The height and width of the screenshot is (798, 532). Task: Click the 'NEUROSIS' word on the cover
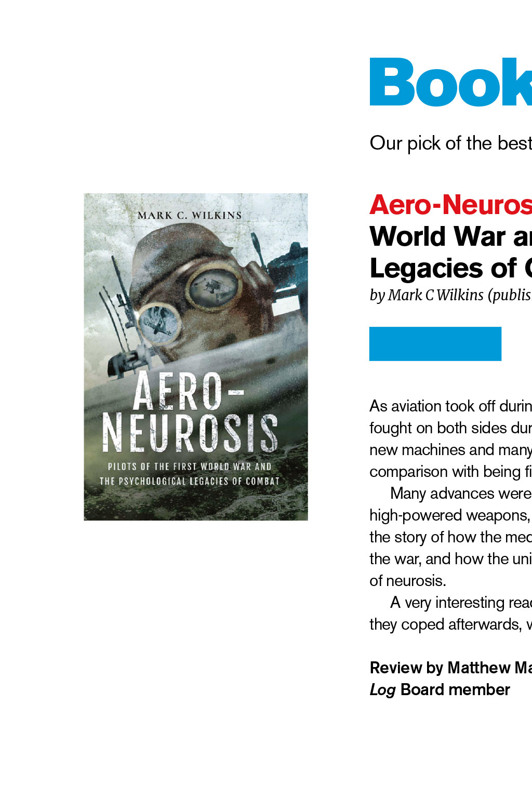coord(190,433)
